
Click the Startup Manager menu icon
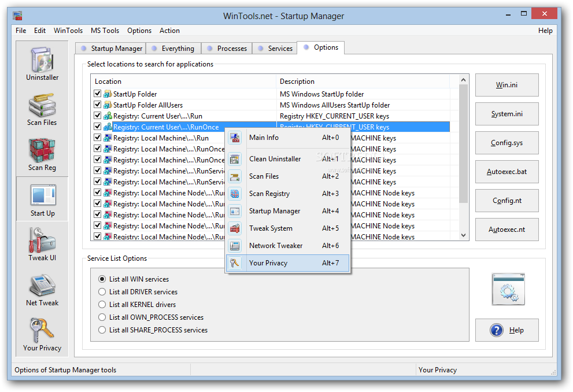[x=235, y=211]
